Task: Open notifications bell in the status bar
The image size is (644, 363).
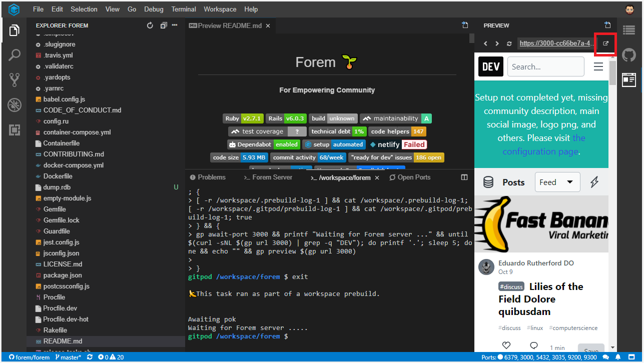Action: (x=619, y=357)
